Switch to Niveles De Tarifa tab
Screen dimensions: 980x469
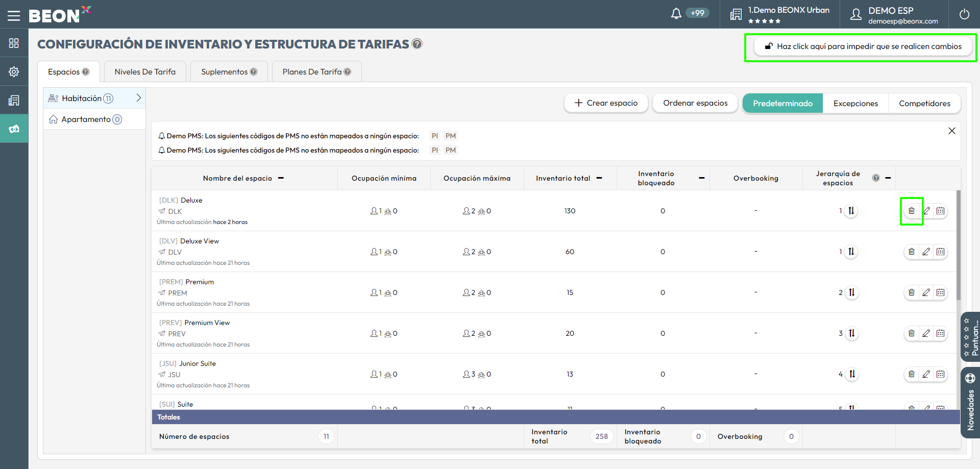tap(145, 72)
